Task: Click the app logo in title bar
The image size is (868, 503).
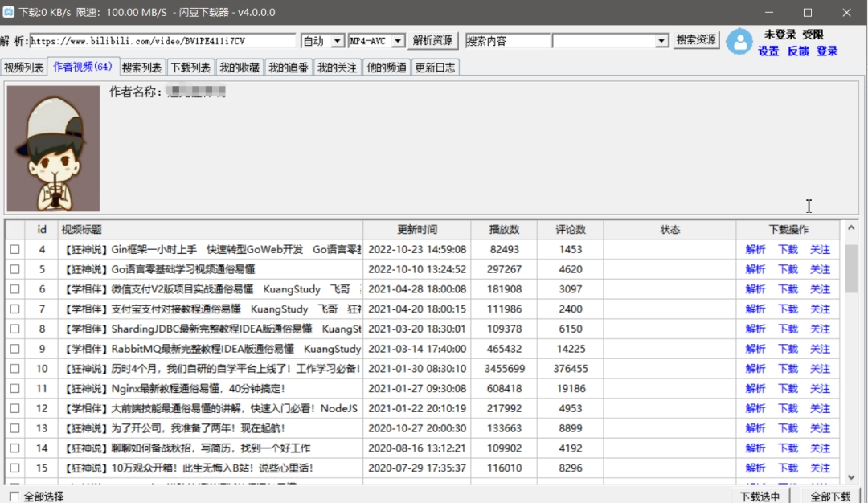Action: (x=8, y=11)
